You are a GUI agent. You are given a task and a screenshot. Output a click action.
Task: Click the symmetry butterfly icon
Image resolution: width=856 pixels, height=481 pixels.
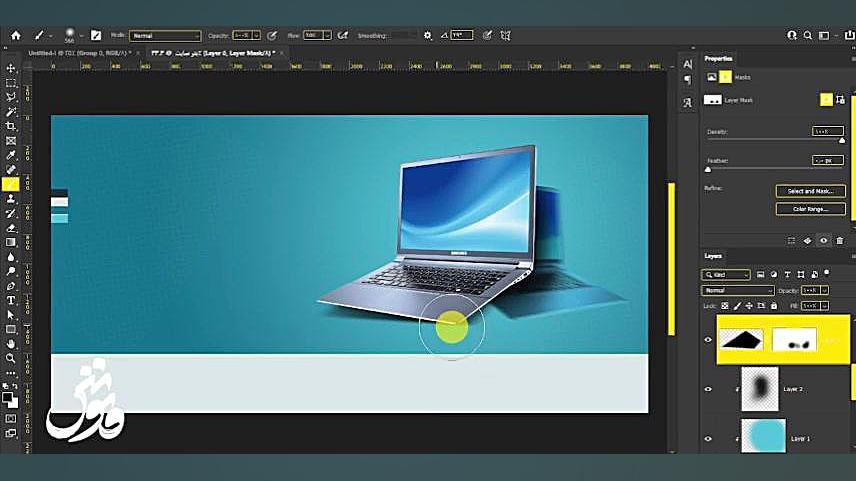(x=506, y=35)
